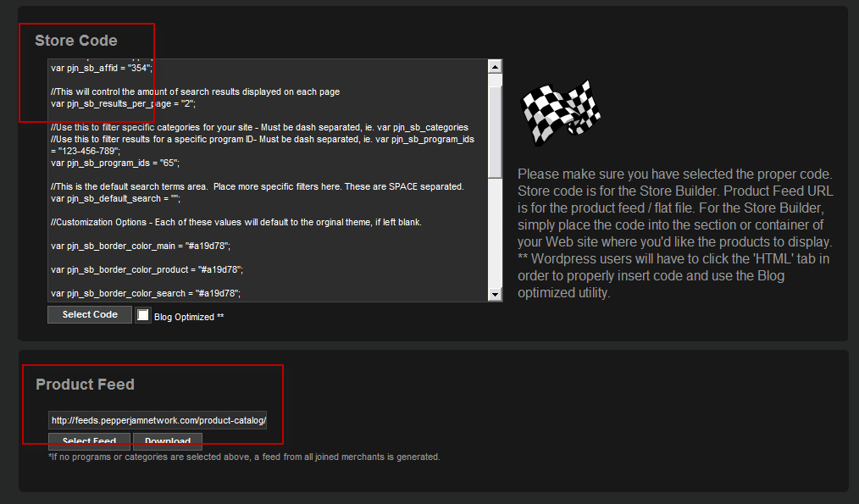859x504 pixels.
Task: Click the store code scrollbar up arrow
Action: point(495,67)
